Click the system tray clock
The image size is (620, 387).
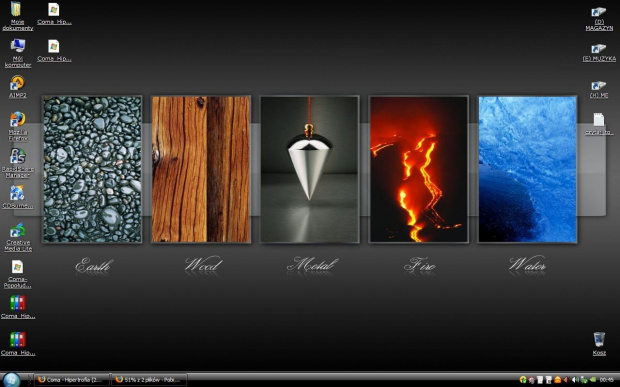[606, 380]
